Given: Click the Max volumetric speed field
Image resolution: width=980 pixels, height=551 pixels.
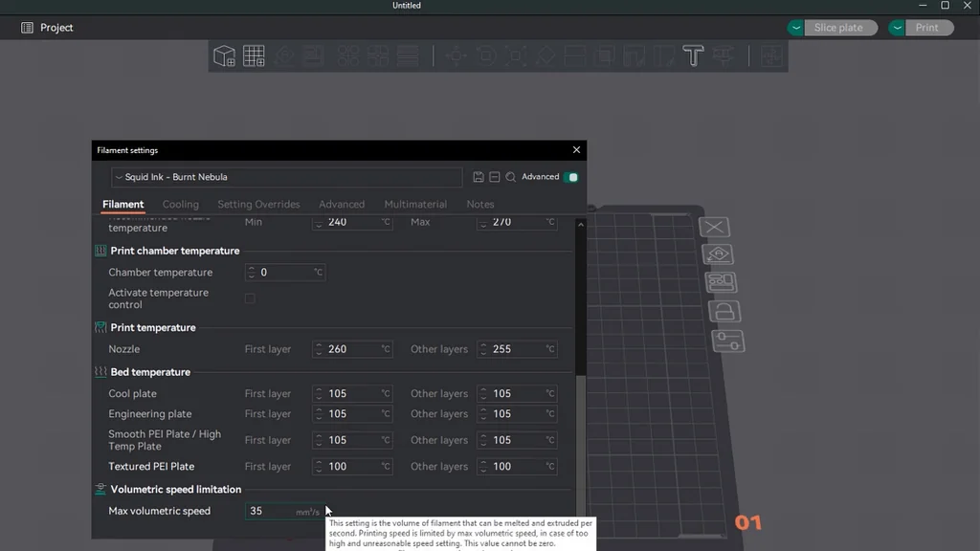Looking at the screenshot, I should coord(285,511).
